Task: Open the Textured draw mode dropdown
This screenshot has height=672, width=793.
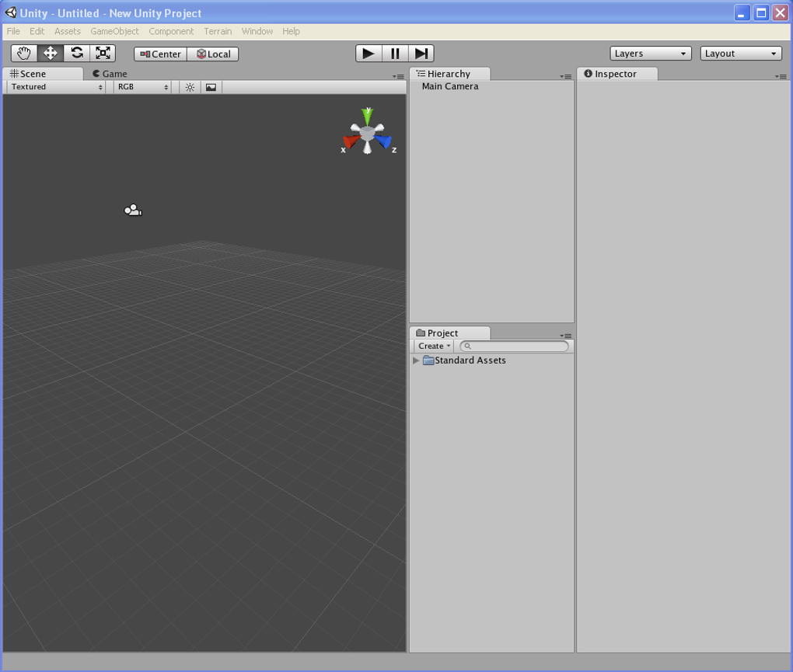Action: (57, 87)
